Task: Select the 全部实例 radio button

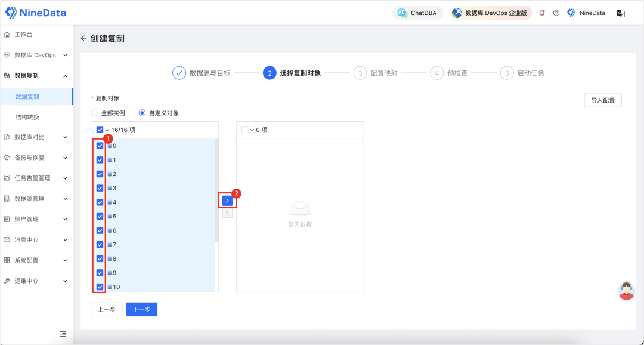Action: coord(94,113)
